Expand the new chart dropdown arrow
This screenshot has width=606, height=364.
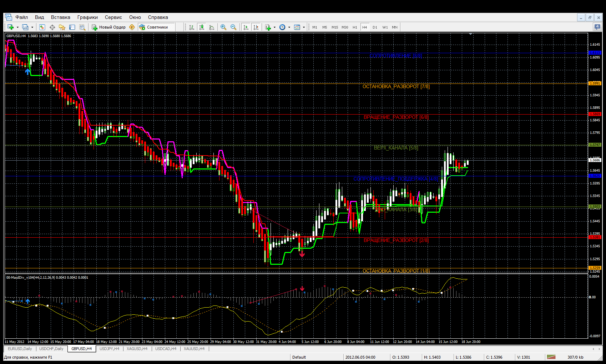pos(17,27)
